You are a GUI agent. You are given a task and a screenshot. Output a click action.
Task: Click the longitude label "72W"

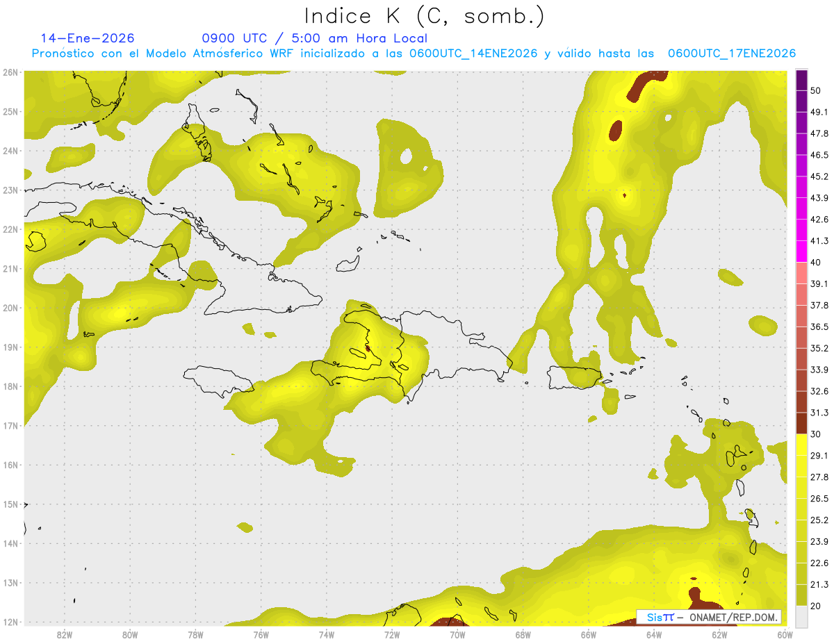click(392, 634)
